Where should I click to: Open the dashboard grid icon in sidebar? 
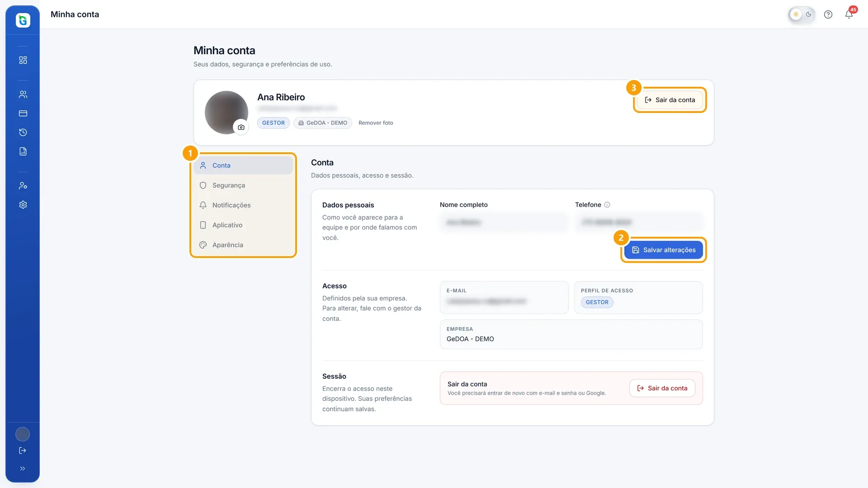tap(23, 60)
